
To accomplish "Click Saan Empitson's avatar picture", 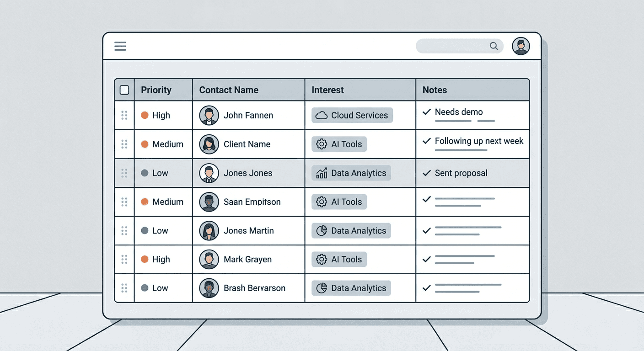I will coord(209,202).
